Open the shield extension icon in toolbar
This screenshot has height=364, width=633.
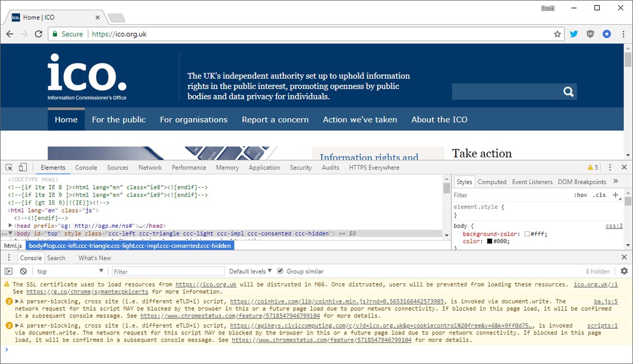click(x=590, y=34)
